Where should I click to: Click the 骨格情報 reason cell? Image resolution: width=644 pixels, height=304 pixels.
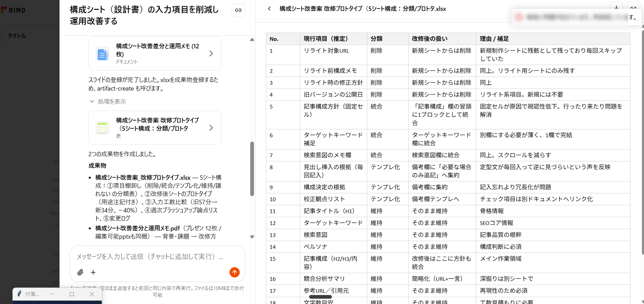pos(553,211)
